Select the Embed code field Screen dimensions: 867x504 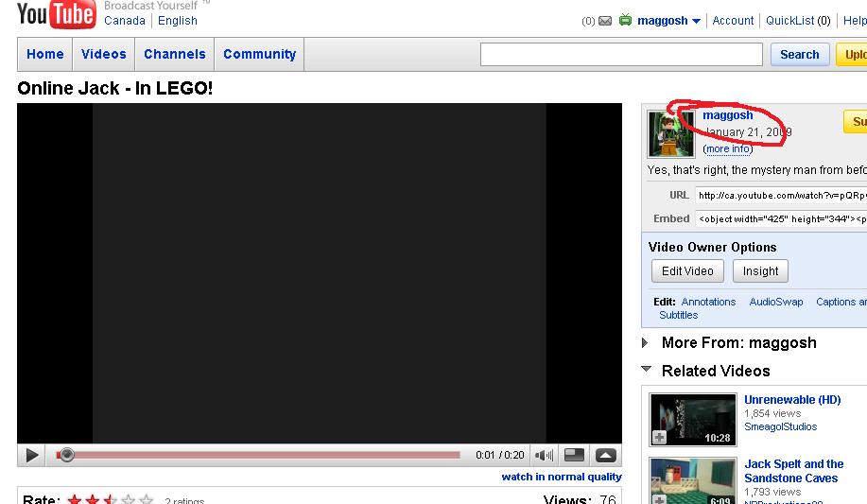[781, 218]
